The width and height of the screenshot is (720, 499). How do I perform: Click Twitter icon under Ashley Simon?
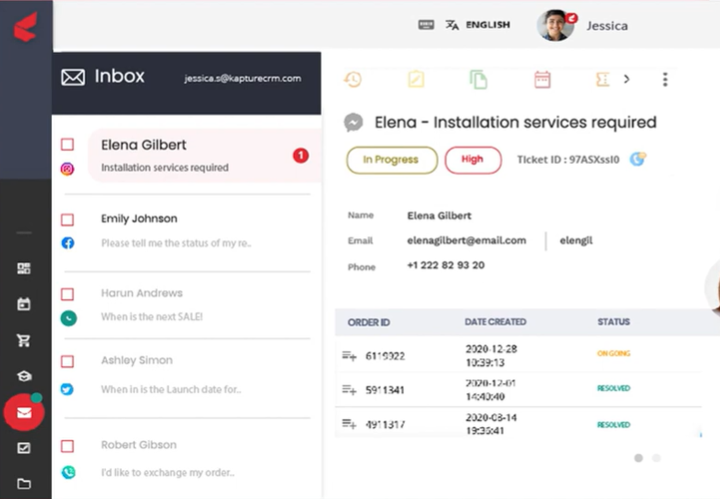tap(67, 389)
